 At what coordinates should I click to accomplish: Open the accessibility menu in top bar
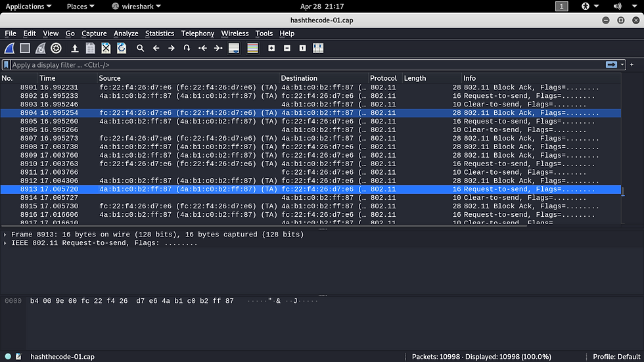[590, 6]
